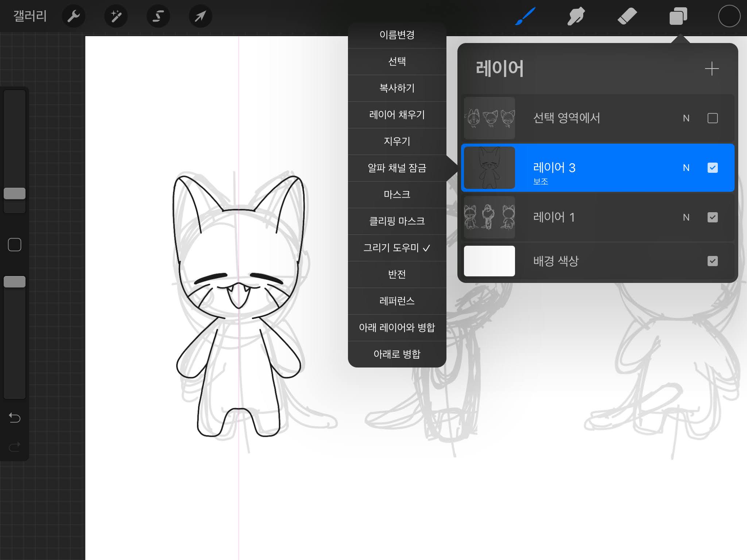Image resolution: width=747 pixels, height=560 pixels.
Task: Open blend mode N of 선택 영역에서
Action: (686, 118)
